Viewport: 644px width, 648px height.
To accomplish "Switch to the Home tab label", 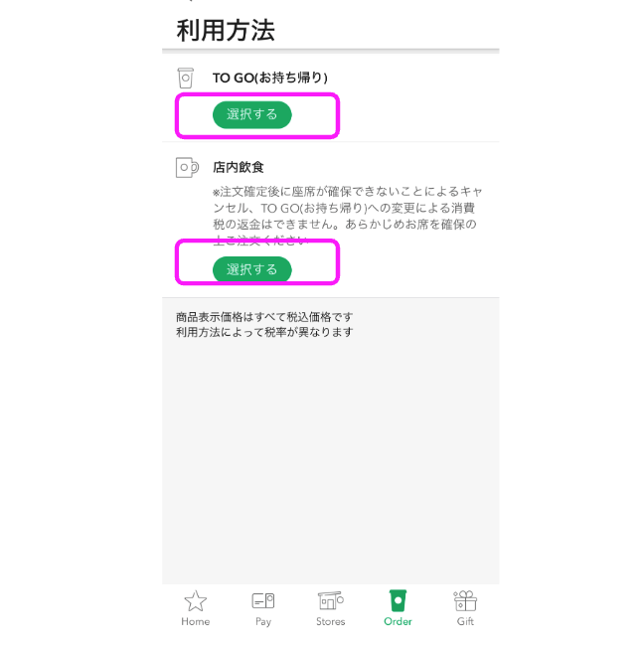I will pyautogui.click(x=195, y=621).
